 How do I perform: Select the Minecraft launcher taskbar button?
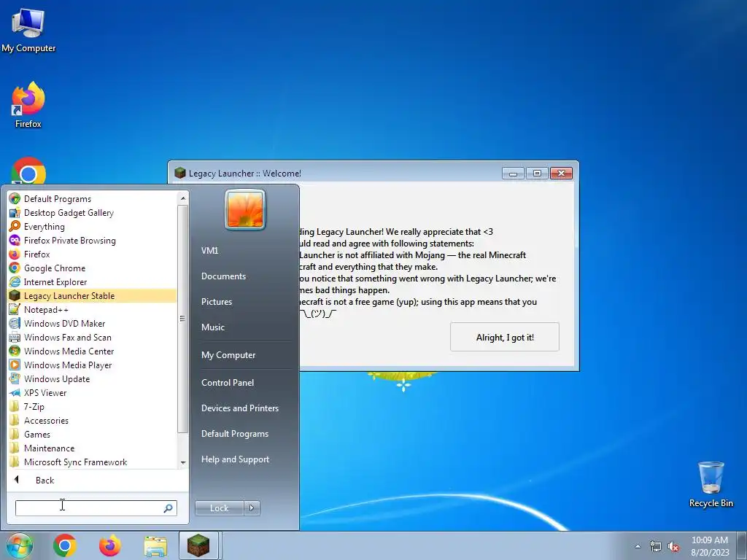coord(198,545)
